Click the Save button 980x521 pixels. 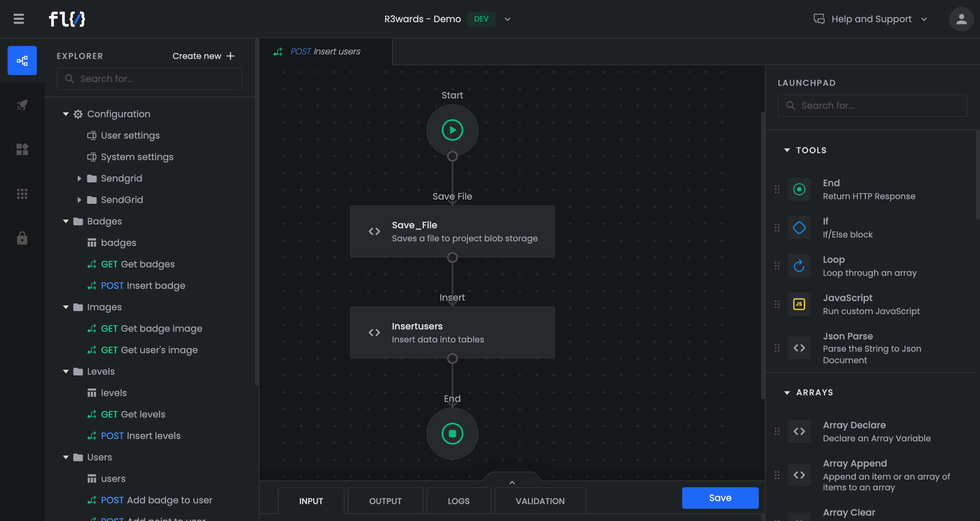point(720,498)
